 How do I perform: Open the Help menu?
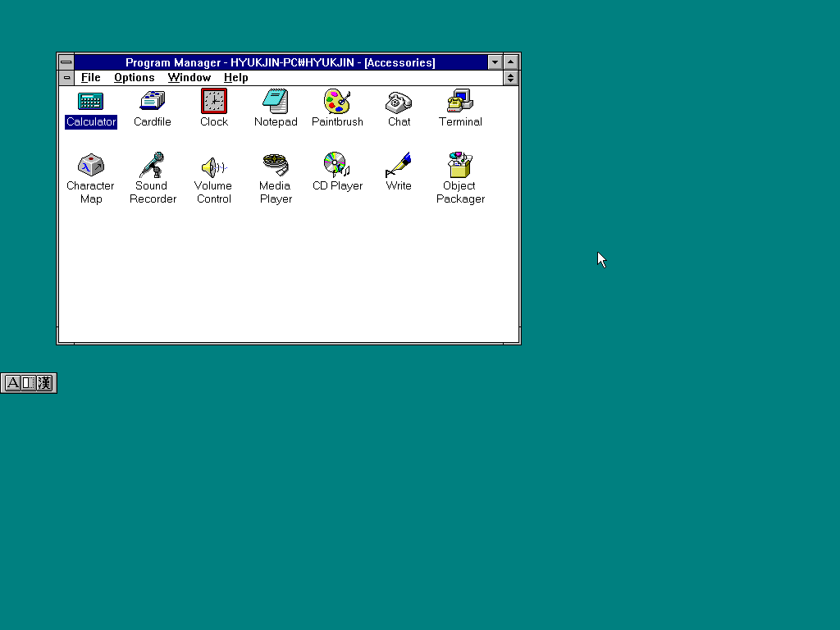click(235, 78)
